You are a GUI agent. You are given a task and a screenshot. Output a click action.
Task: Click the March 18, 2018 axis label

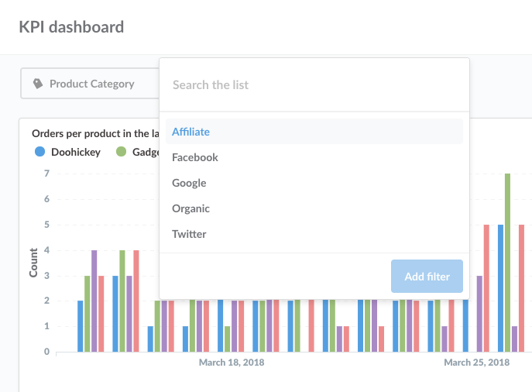tap(232, 363)
